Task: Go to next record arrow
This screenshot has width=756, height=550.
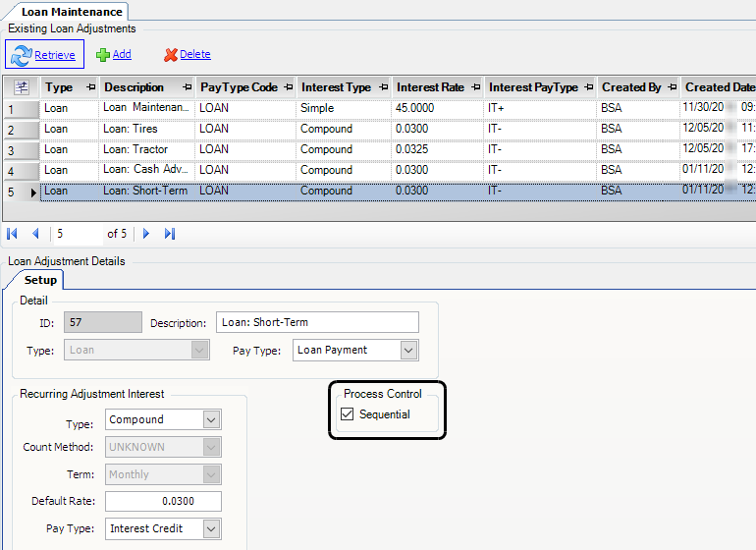Action: pyautogui.click(x=146, y=234)
